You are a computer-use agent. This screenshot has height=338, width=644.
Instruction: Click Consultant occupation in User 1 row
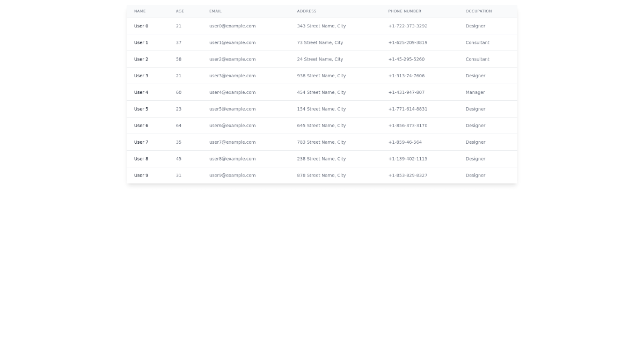pos(477,43)
